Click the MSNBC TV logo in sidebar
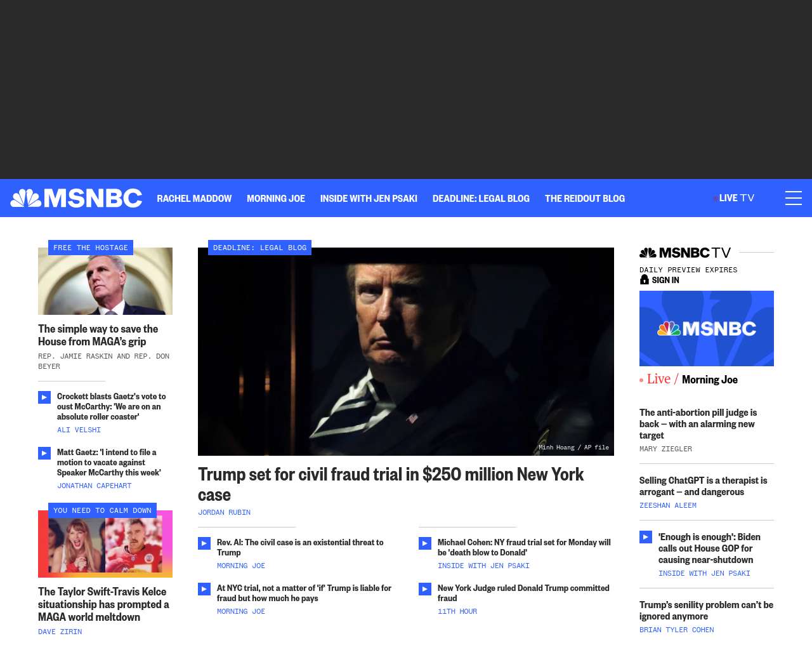 coord(685,253)
